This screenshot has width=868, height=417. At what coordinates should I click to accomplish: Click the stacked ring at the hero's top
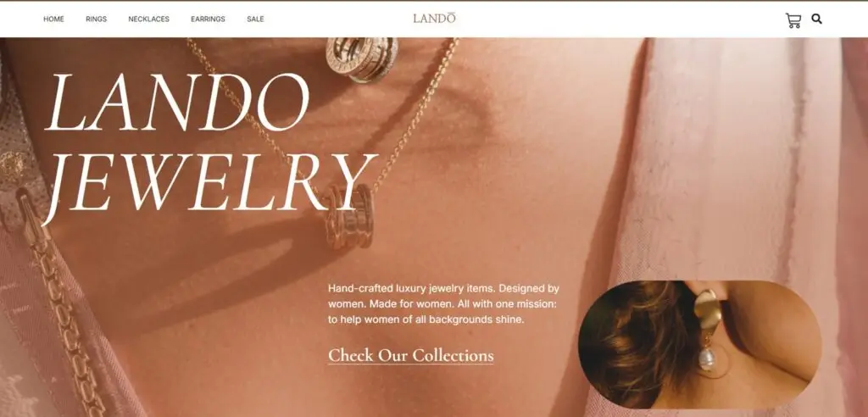[362, 58]
